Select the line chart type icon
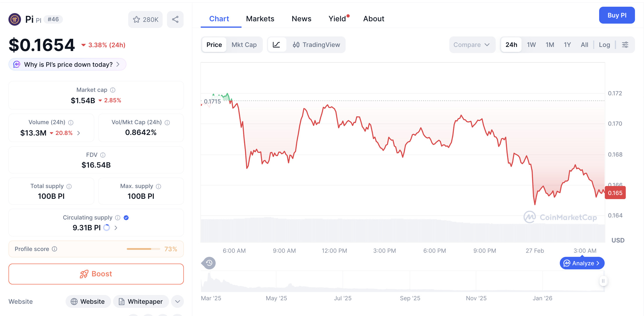Viewport: 644px width, 316px height. (x=277, y=45)
